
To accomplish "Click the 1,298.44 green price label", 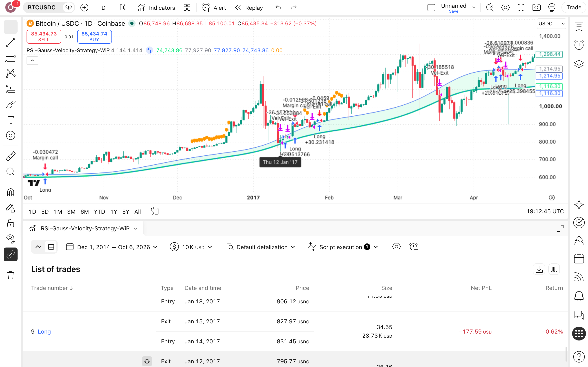I will point(549,54).
